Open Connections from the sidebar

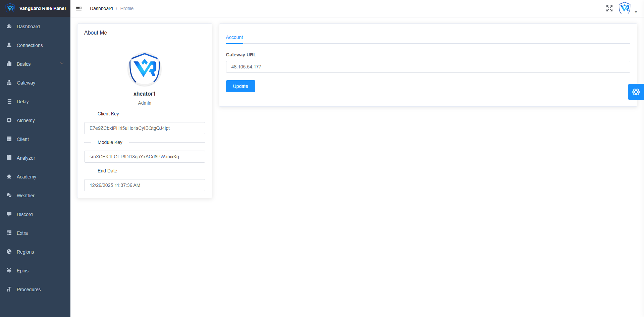pyautogui.click(x=30, y=45)
